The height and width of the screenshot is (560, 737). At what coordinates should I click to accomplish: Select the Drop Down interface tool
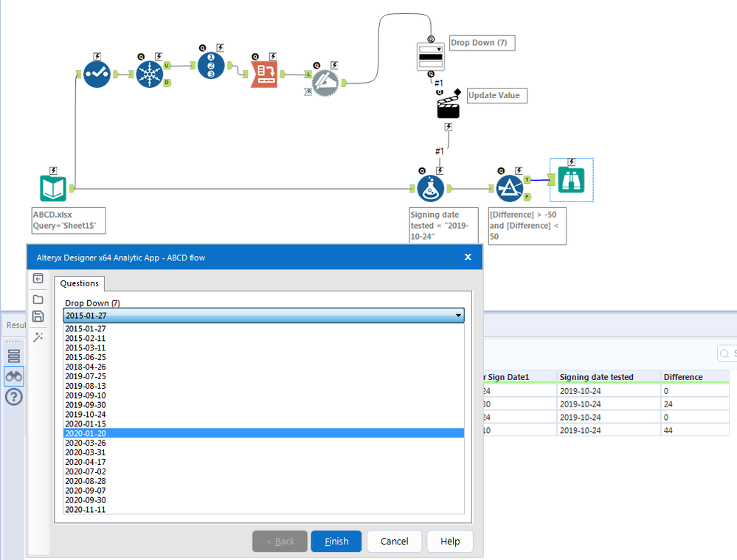pyautogui.click(x=431, y=56)
